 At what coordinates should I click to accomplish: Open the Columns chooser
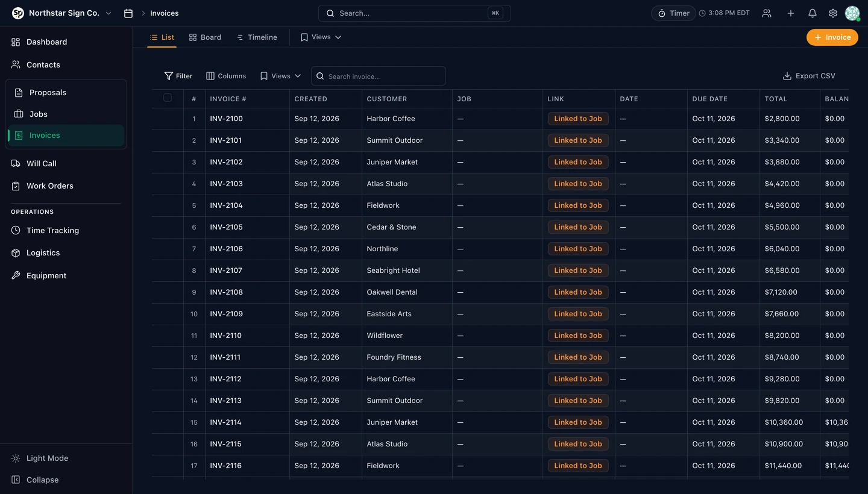pos(226,76)
